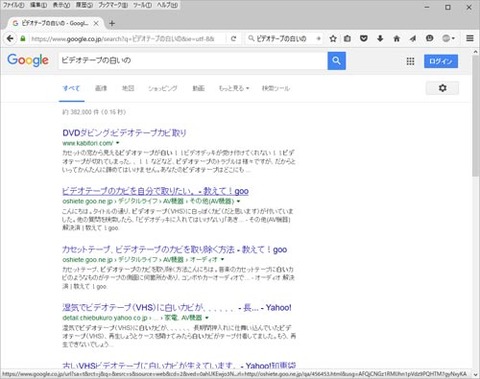
Task: Click the go arrow in Firefox search box
Action: [x=319, y=39]
